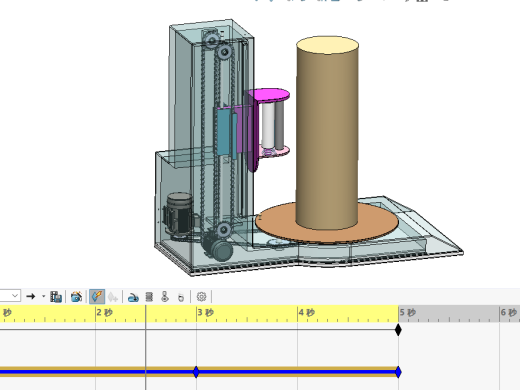Viewport: 520px width, 390px height.
Task: Select the blue key point at 5 seconds
Action: click(x=398, y=372)
